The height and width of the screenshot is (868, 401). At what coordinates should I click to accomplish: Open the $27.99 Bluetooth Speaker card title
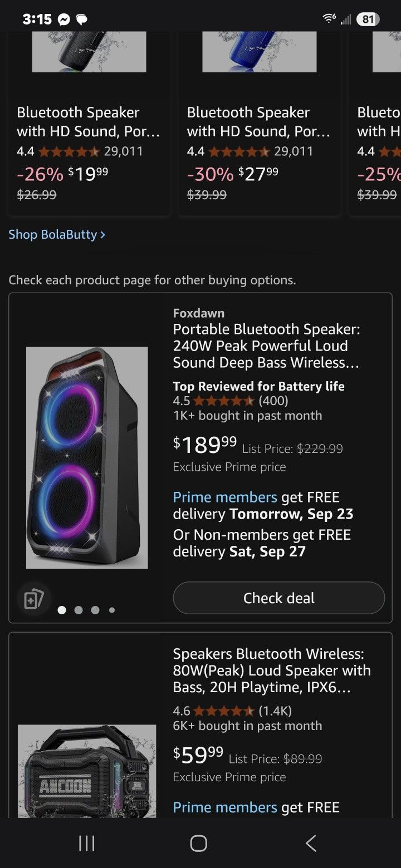click(x=258, y=122)
